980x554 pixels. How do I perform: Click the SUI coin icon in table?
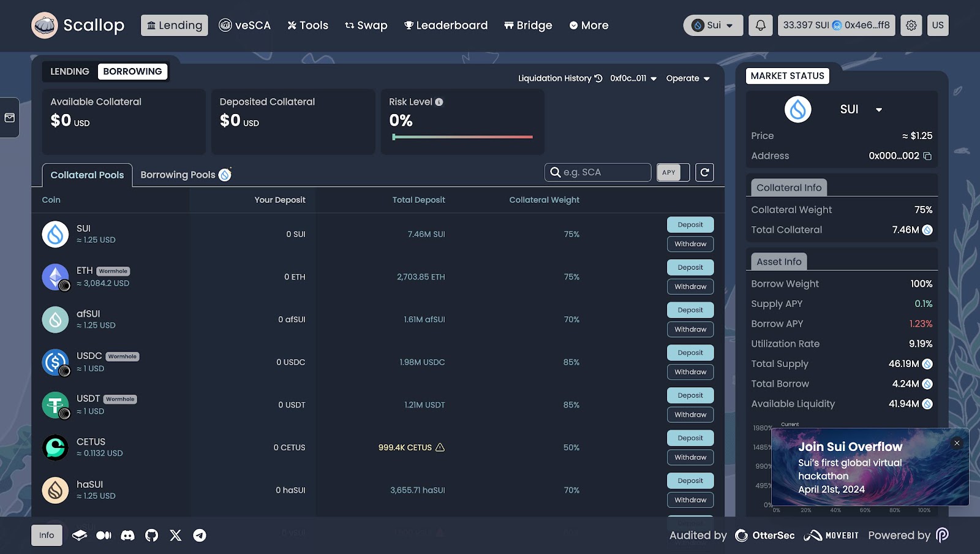(55, 234)
